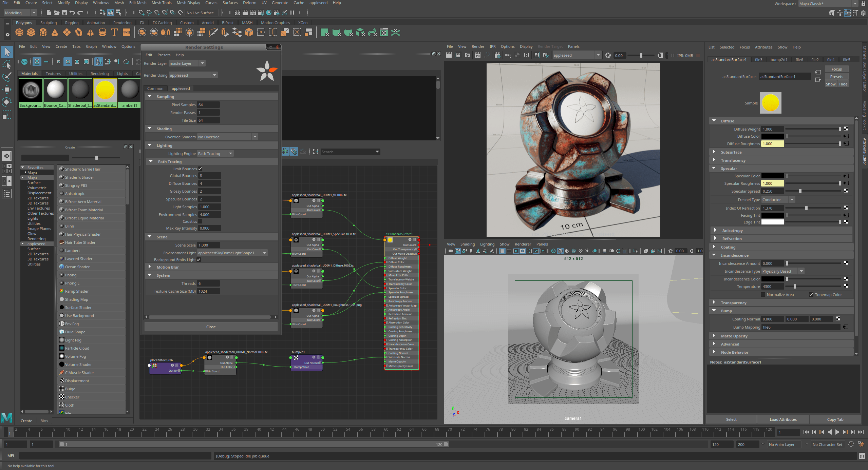The height and width of the screenshot is (470, 868).
Task: Switch to the Common tab in Render Settings
Action: 156,88
